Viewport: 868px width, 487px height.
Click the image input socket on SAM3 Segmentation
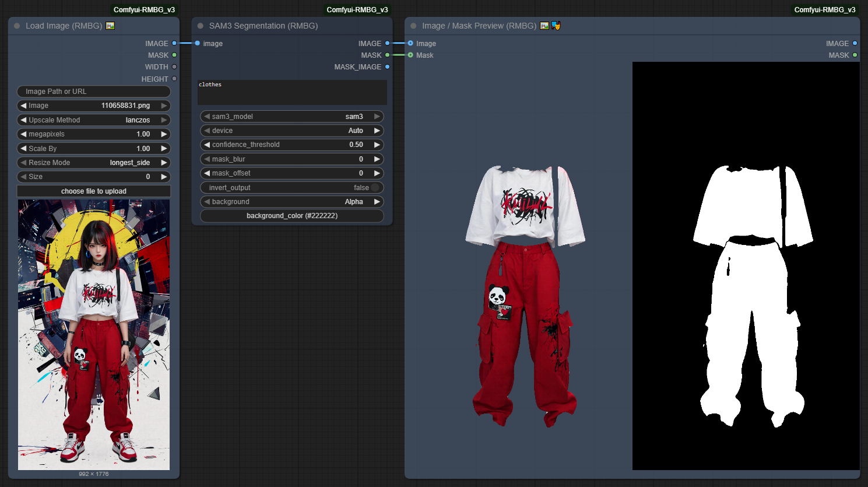coord(198,43)
